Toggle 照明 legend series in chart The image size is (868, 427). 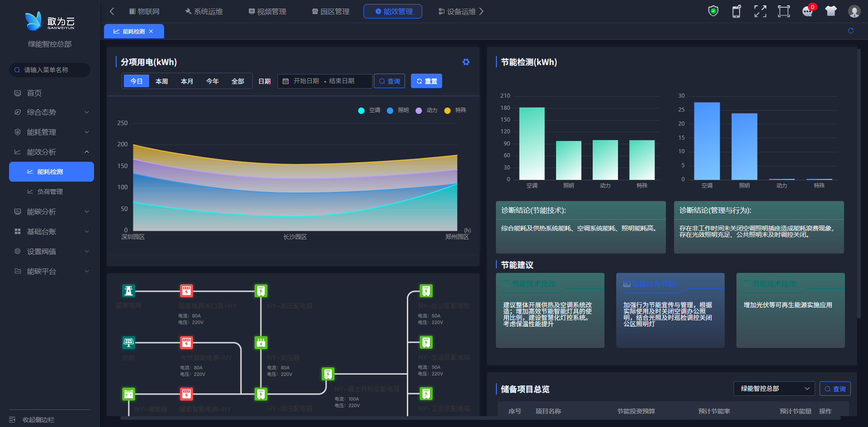pos(398,110)
